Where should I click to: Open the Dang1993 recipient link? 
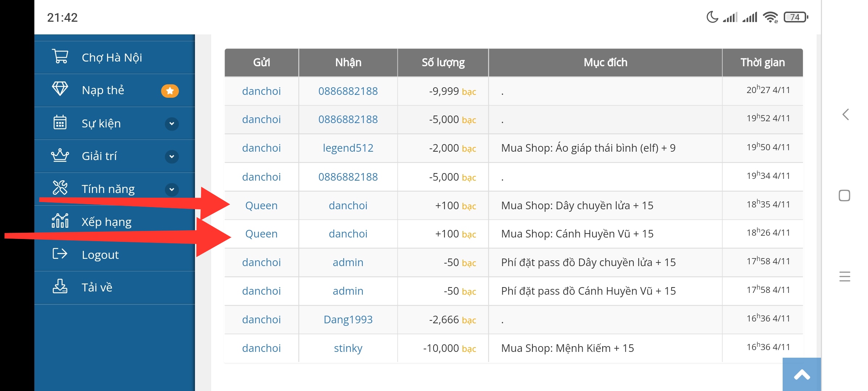coord(348,320)
